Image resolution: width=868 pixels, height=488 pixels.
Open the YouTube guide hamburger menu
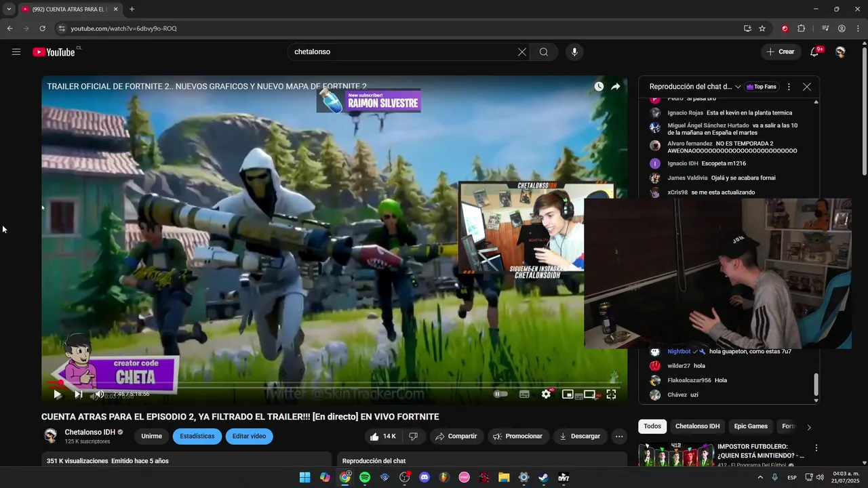tap(16, 52)
